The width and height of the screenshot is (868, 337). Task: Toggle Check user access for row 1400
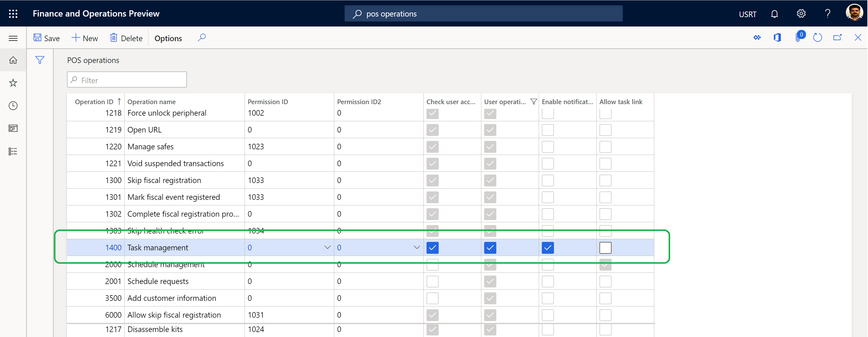tap(432, 248)
